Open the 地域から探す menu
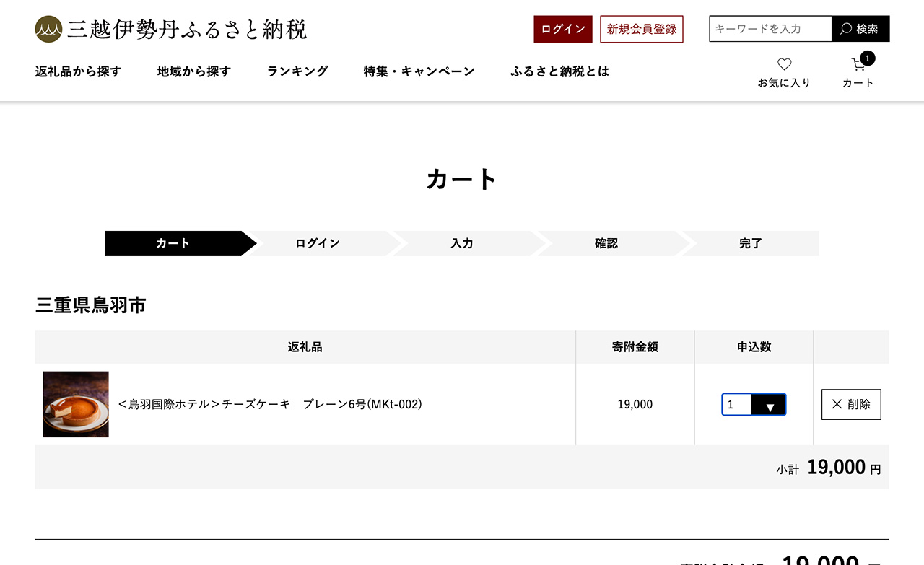This screenshot has width=924, height=565. click(x=194, y=71)
